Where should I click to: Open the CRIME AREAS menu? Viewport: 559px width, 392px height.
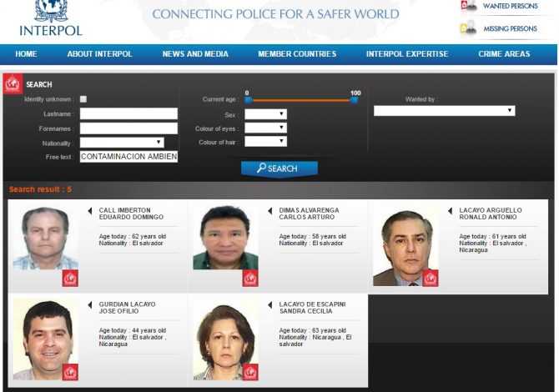(x=504, y=54)
